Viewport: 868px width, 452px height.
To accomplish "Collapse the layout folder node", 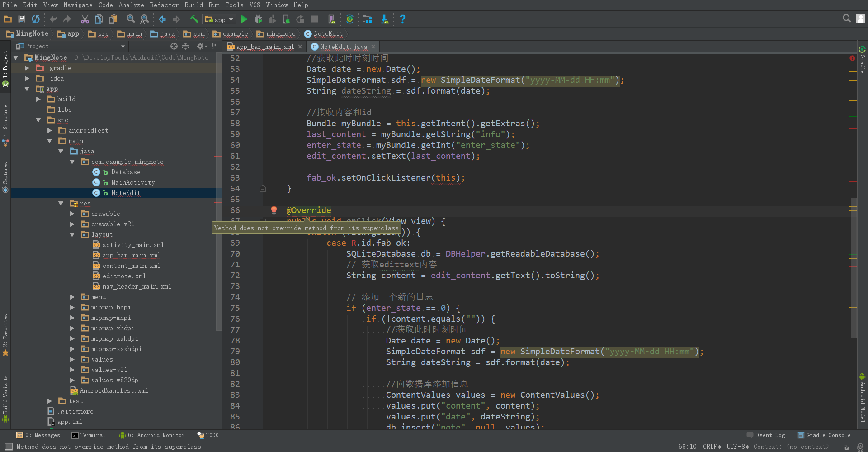I will (72, 234).
